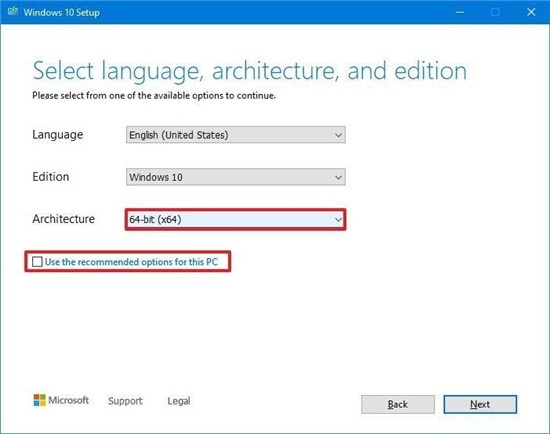Screen dimensions: 550x434
Task: Open the Language dropdown
Action: pos(236,135)
